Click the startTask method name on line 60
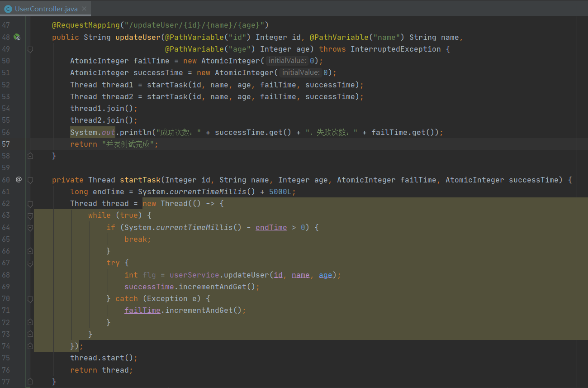The height and width of the screenshot is (388, 588). (x=140, y=180)
